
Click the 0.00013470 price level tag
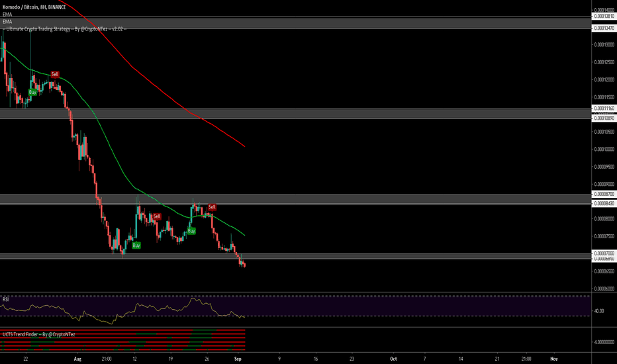coord(604,28)
